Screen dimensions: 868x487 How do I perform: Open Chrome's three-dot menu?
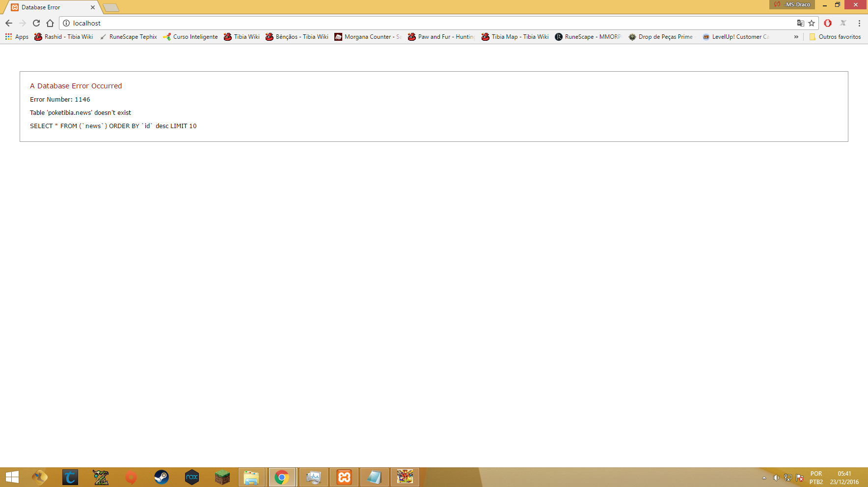tap(859, 23)
